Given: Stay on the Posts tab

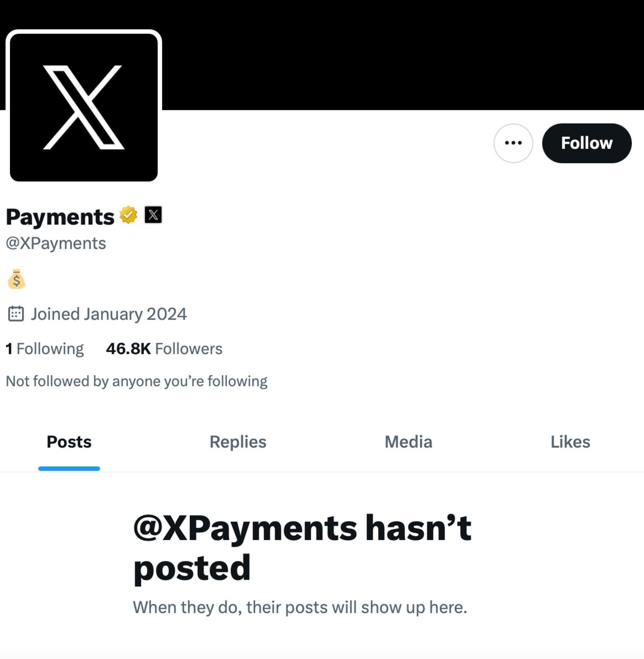Looking at the screenshot, I should tap(69, 441).
